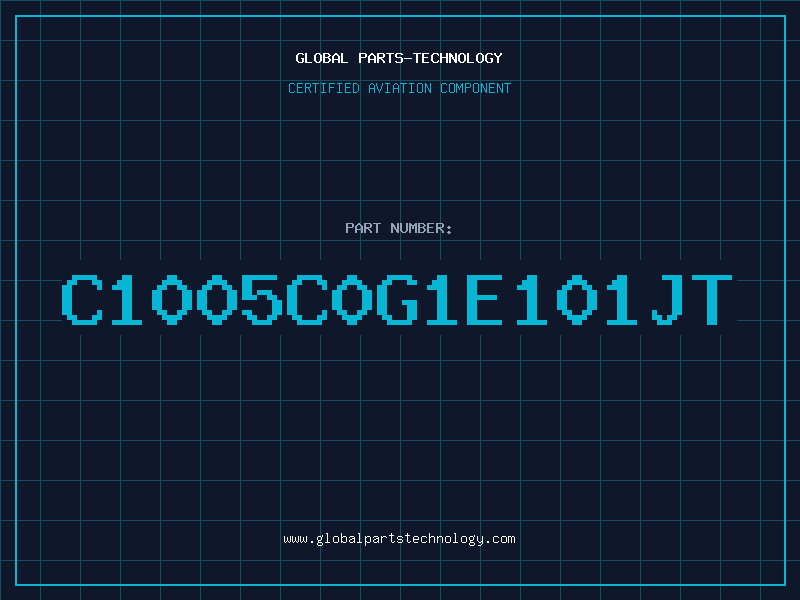
Task: Select the CERTIFIED AVIATION COMPONENT subtitle
Action: [399, 88]
